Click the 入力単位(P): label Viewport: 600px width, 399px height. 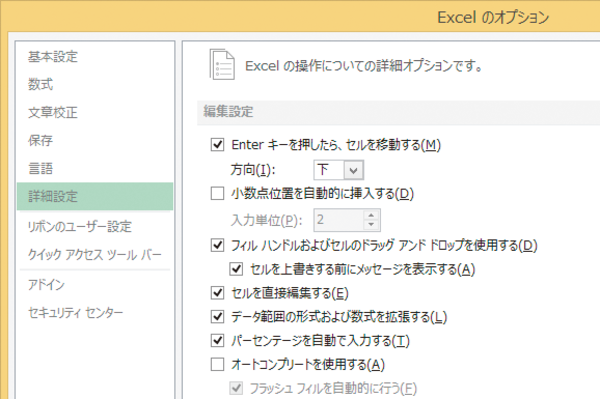pos(266,220)
